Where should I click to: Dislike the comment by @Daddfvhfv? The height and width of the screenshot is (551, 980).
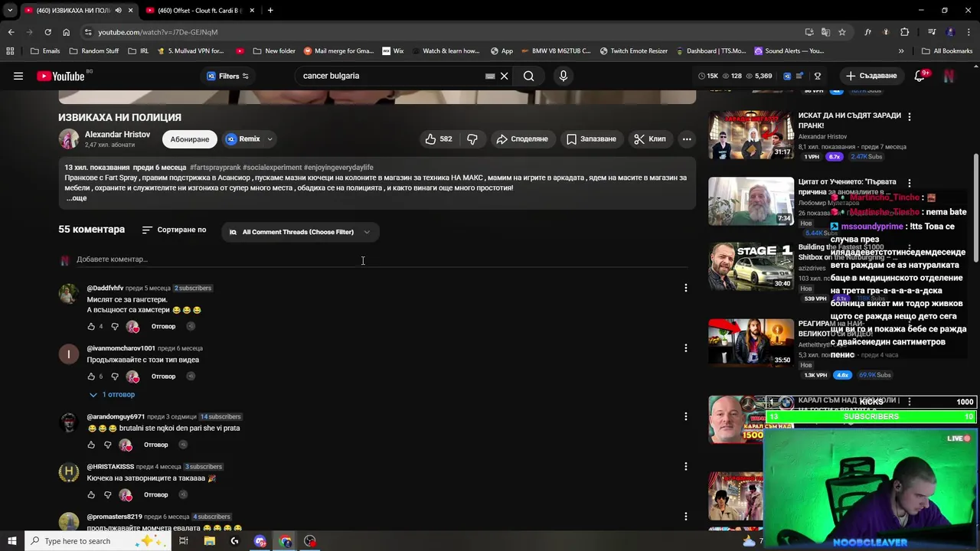click(115, 327)
